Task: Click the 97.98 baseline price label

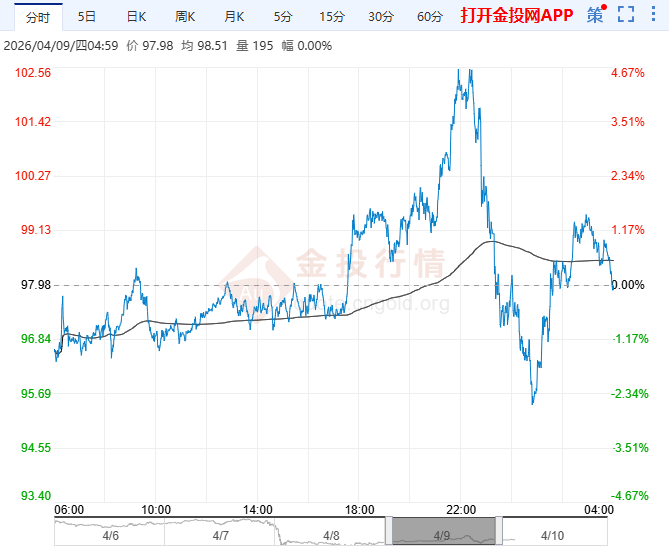Action: coord(36,285)
